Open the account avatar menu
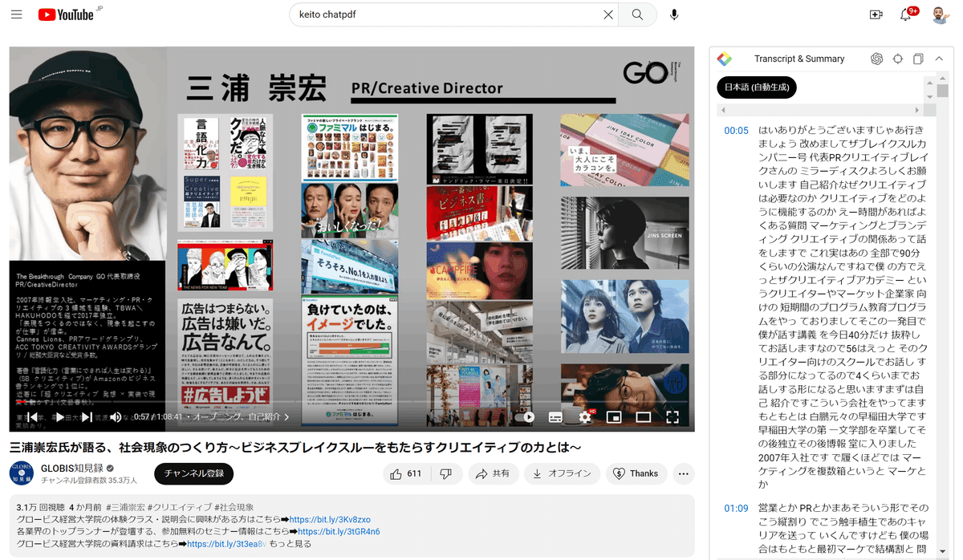Image resolution: width=963 pixels, height=560 pixels. tap(941, 14)
